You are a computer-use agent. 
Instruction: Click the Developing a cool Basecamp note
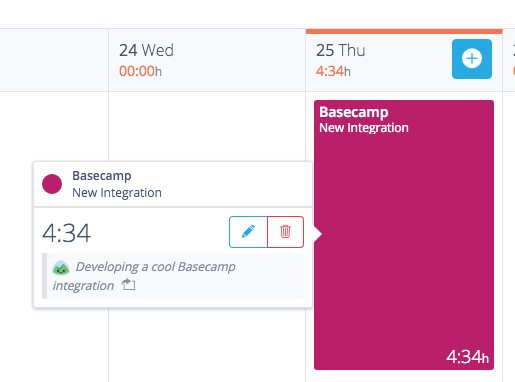coord(144,276)
